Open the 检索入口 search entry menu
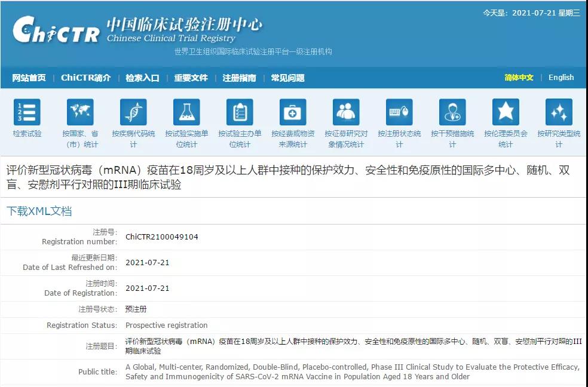 [x=142, y=78]
